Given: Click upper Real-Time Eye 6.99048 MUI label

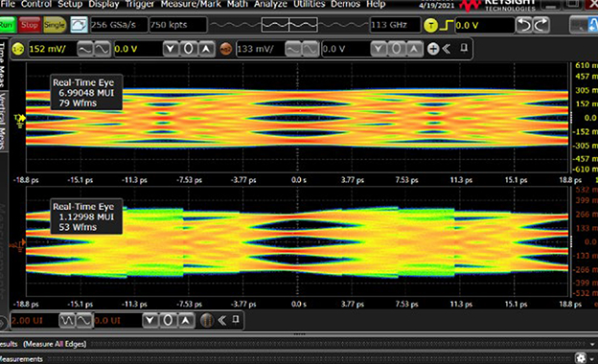Looking at the screenshot, I should click(x=86, y=93).
